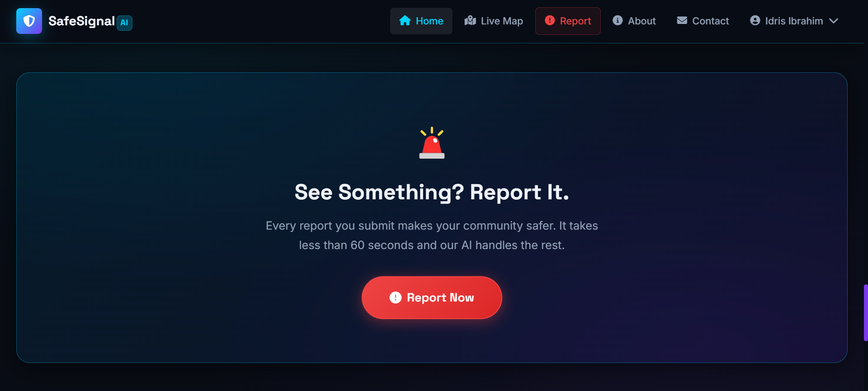Image resolution: width=868 pixels, height=391 pixels.
Task: Click the purple vertical scrollbar thumb
Action: click(865, 312)
